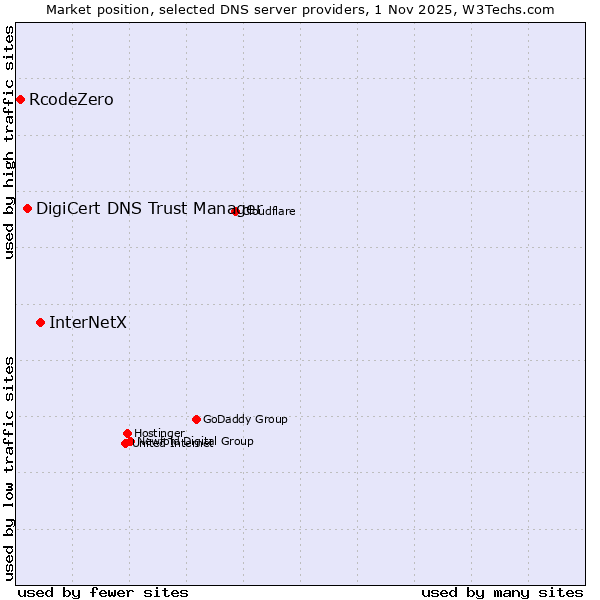Select the 'used by fewer sites' axis label

(x=103, y=592)
